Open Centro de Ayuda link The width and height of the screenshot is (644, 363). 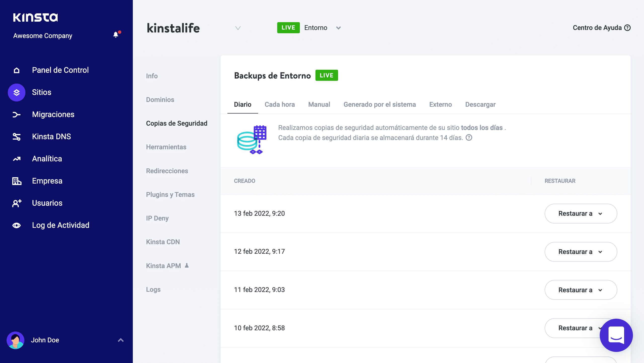point(601,28)
